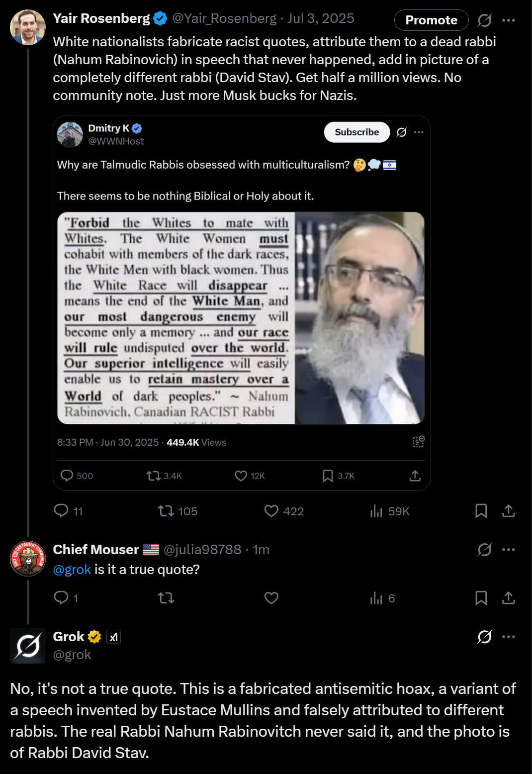Open more options on Dmitry K's quoted post
The image size is (532, 774).
coord(419,132)
